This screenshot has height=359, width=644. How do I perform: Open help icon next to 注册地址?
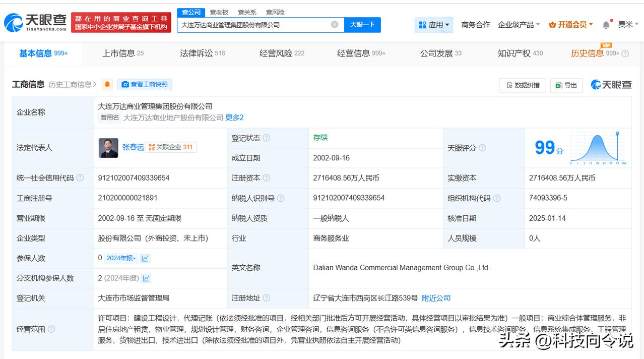(266, 298)
